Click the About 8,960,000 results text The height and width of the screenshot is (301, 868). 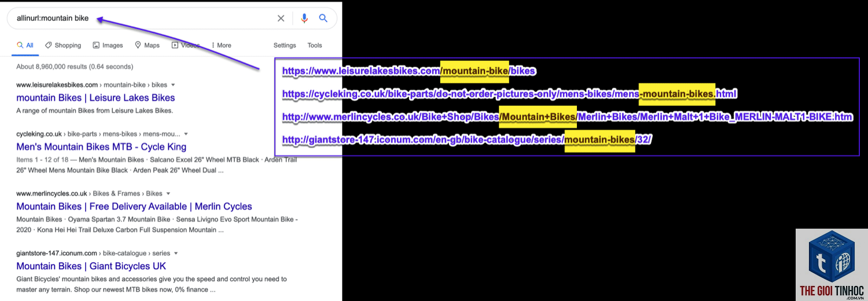(75, 67)
